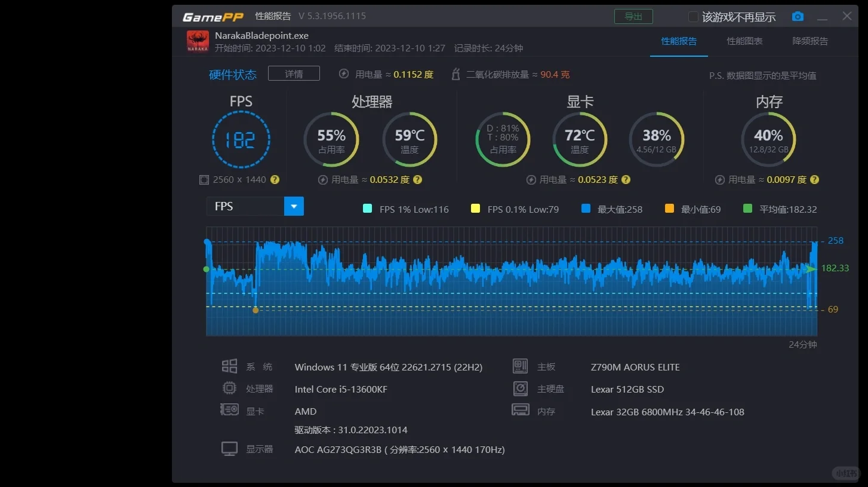Viewport: 868px width, 487px height.
Task: Click the graphics card icon
Action: click(x=229, y=410)
